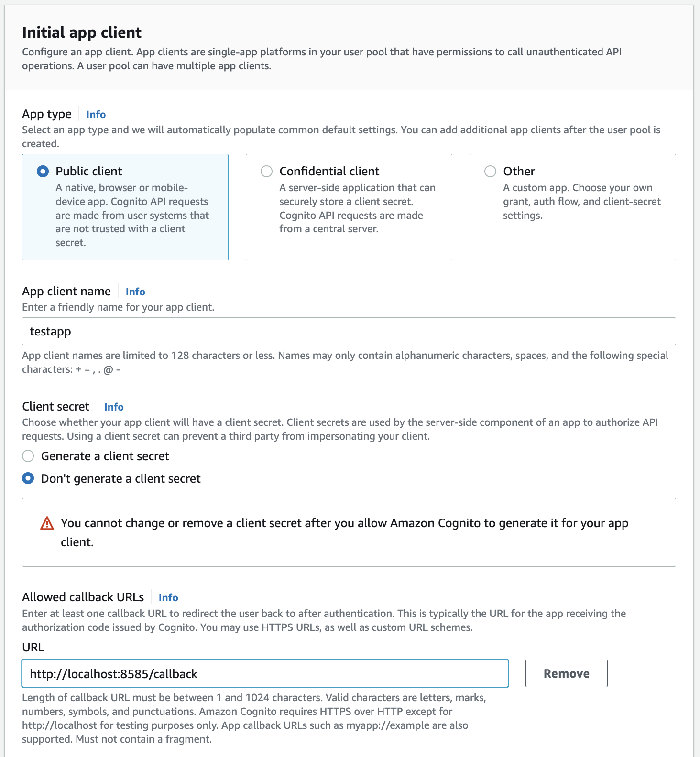Open the Info link beside App type

pos(95,114)
